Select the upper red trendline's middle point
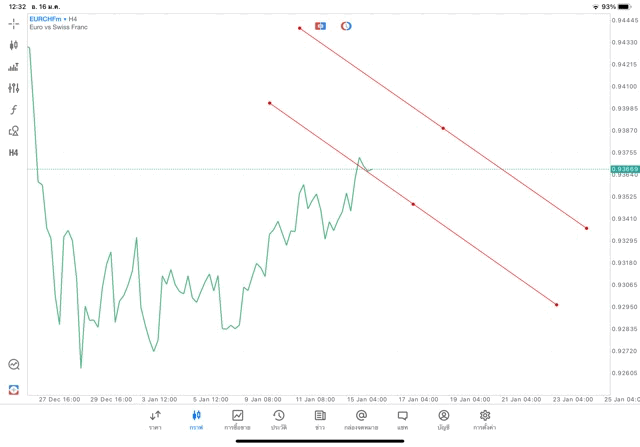This screenshot has width=640, height=447. [443, 128]
